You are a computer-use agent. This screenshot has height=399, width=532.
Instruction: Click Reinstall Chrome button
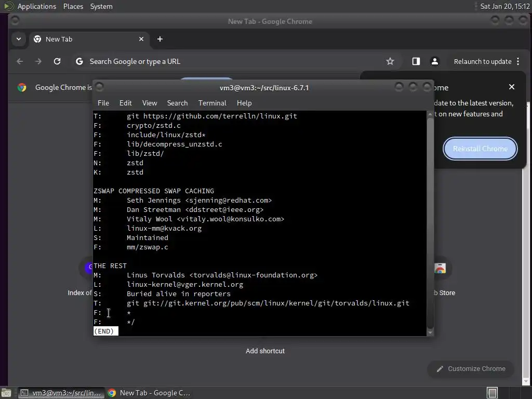tap(480, 149)
